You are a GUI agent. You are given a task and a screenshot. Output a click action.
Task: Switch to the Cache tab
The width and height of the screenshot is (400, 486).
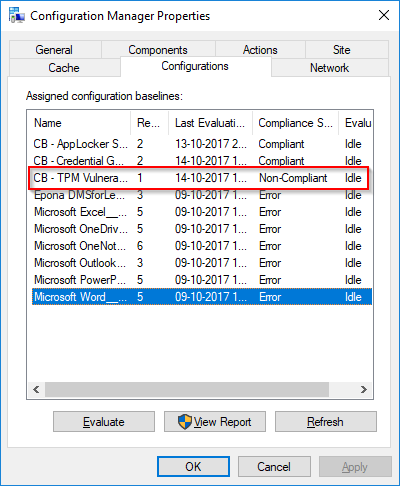point(64,68)
